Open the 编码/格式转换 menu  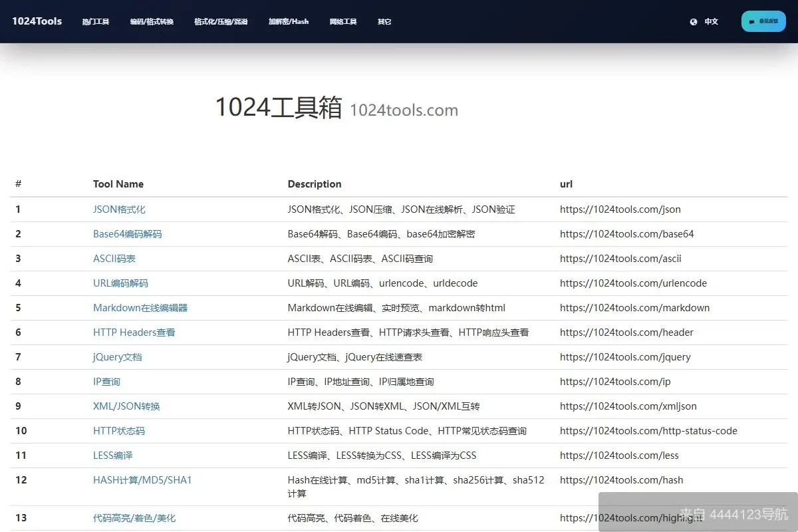coord(151,21)
